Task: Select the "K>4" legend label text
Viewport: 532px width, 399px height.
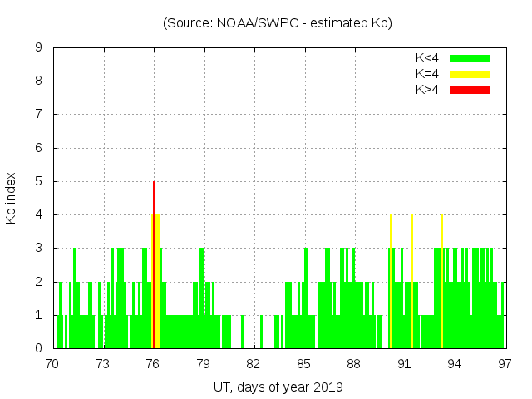Action: tap(427, 90)
